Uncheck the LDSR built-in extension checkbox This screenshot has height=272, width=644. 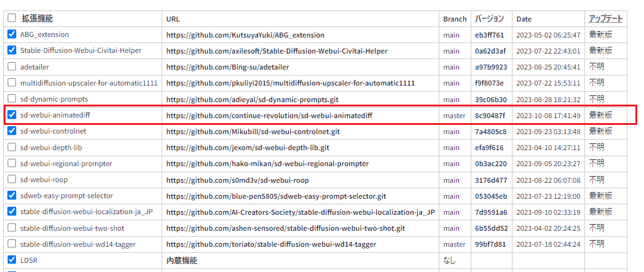point(12,260)
